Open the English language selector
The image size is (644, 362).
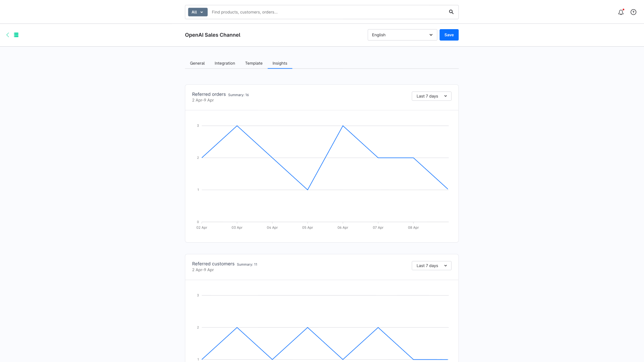pyautogui.click(x=402, y=35)
